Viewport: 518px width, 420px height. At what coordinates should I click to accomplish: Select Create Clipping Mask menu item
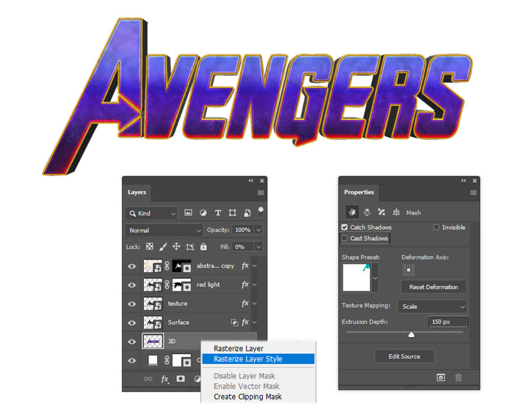coord(247,396)
